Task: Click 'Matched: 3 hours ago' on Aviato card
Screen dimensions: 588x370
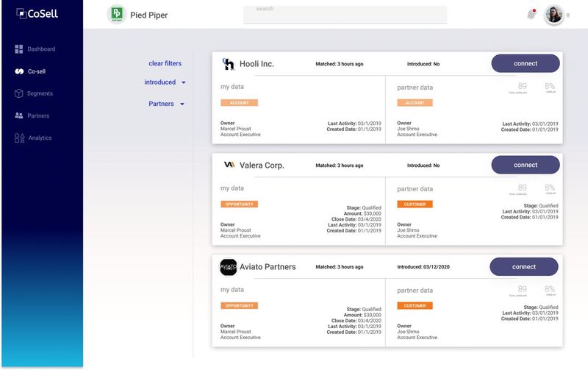Action: pyautogui.click(x=340, y=267)
